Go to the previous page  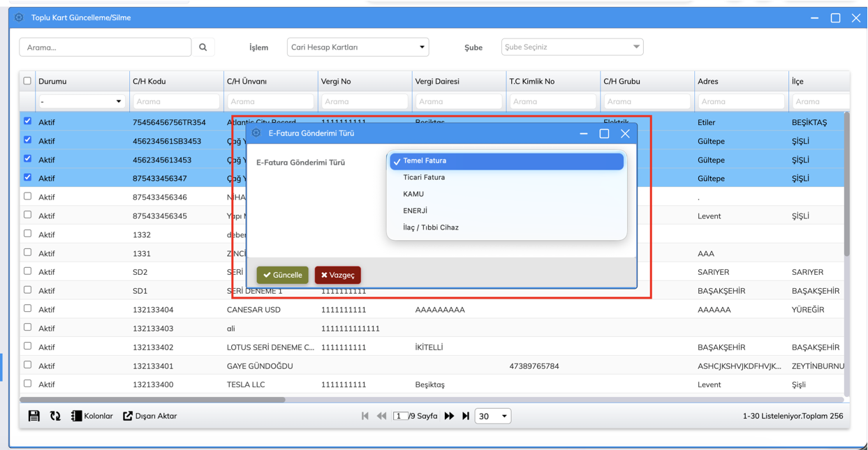381,416
